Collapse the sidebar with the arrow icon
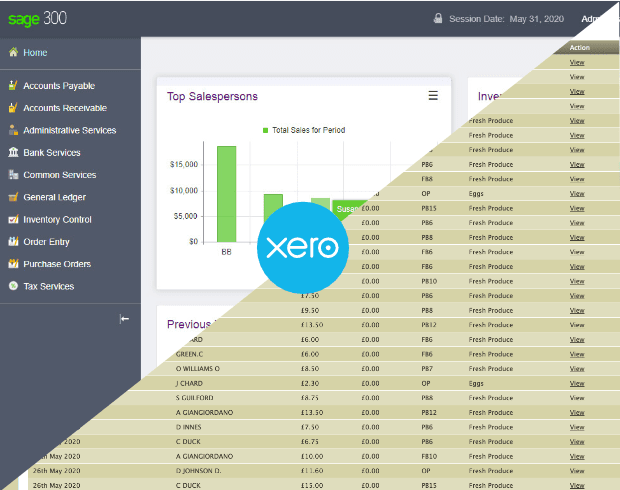This screenshot has height=490, width=620. [124, 319]
